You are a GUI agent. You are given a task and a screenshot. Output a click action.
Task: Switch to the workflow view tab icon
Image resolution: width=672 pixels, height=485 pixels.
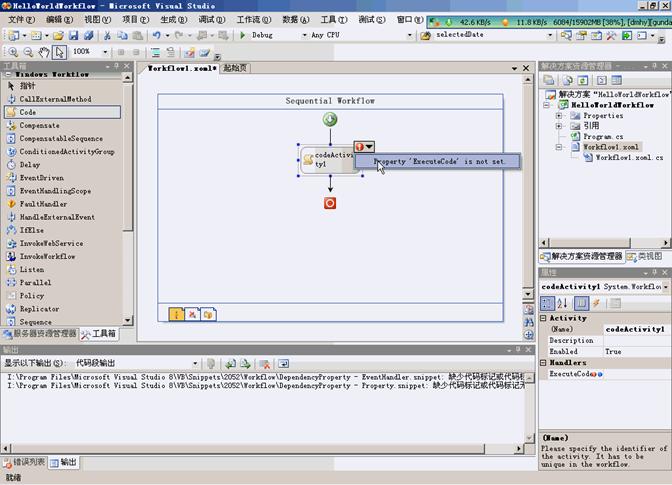pos(176,314)
